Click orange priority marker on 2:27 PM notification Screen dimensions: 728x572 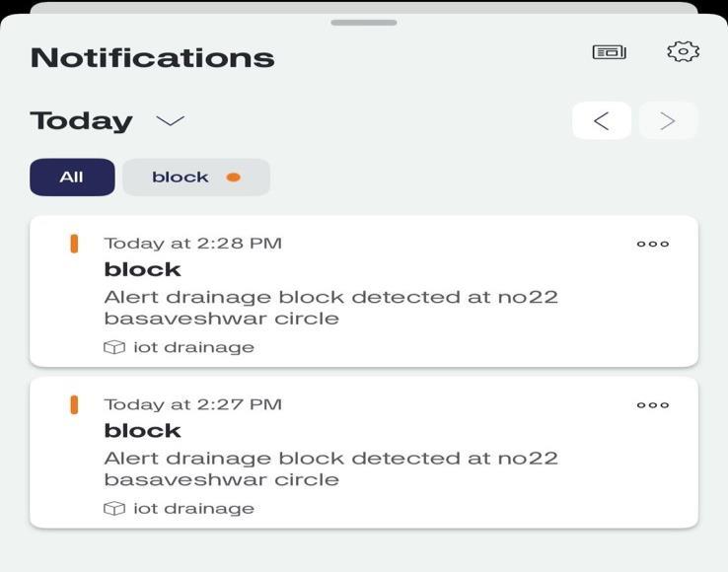(74, 404)
